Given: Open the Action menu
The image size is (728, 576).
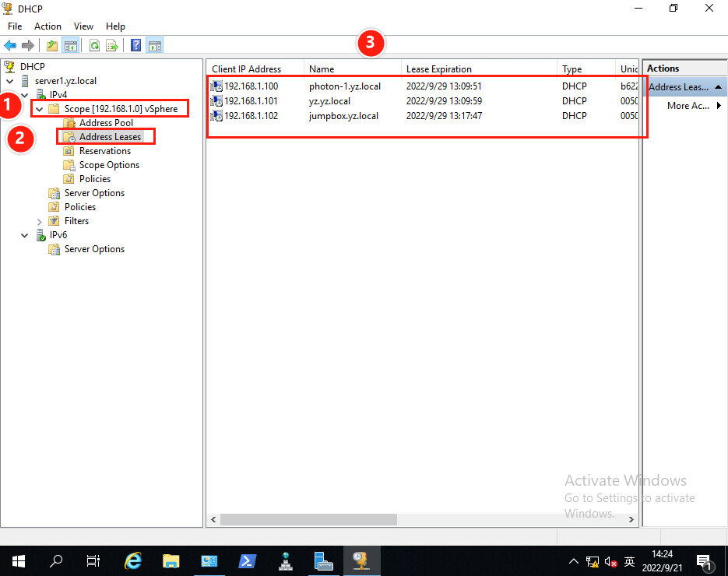Looking at the screenshot, I should tap(47, 26).
